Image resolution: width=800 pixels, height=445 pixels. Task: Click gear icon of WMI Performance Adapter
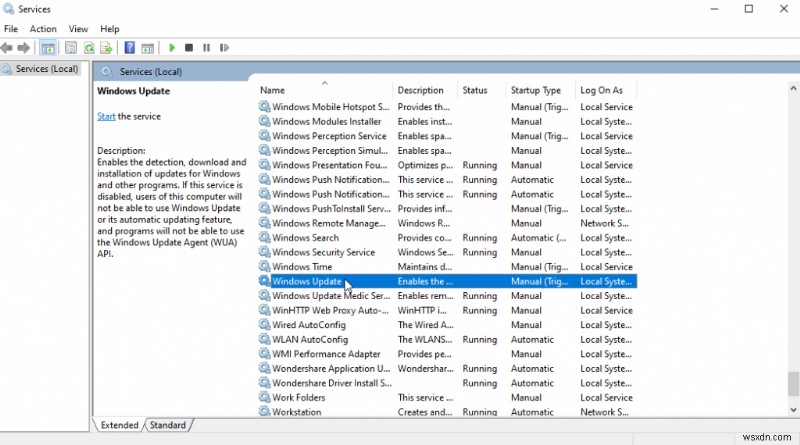(264, 354)
